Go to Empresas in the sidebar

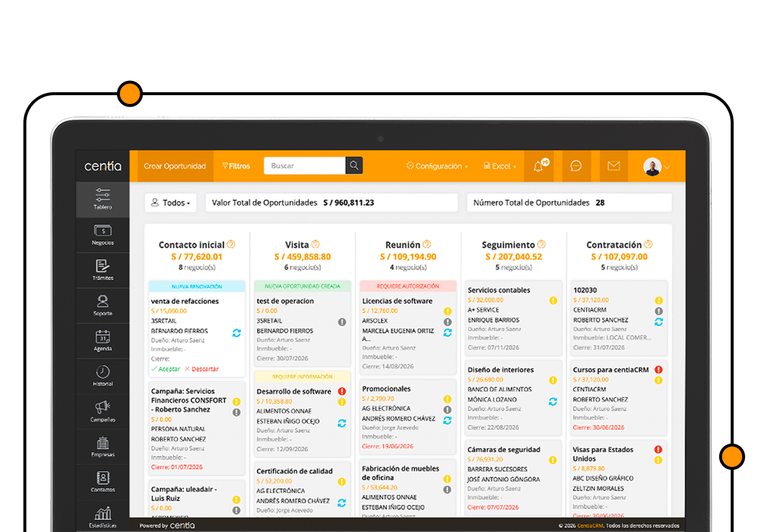pyautogui.click(x=102, y=446)
